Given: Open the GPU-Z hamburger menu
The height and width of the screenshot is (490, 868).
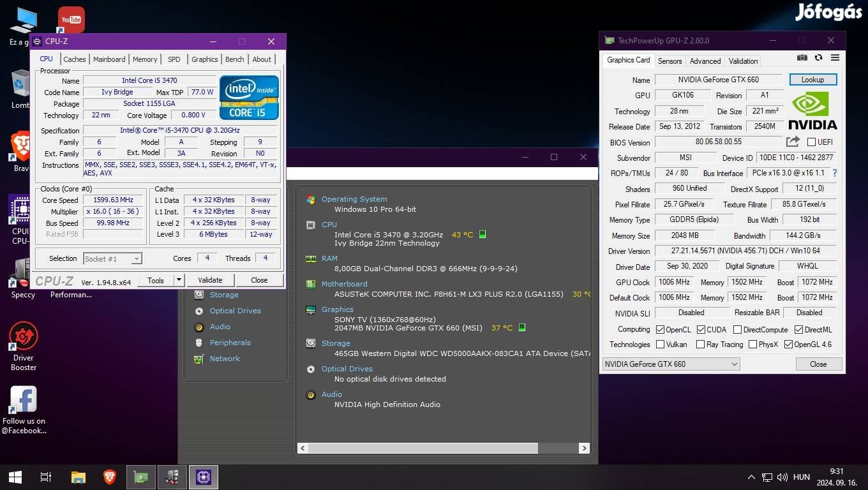Looking at the screenshot, I should (835, 57).
